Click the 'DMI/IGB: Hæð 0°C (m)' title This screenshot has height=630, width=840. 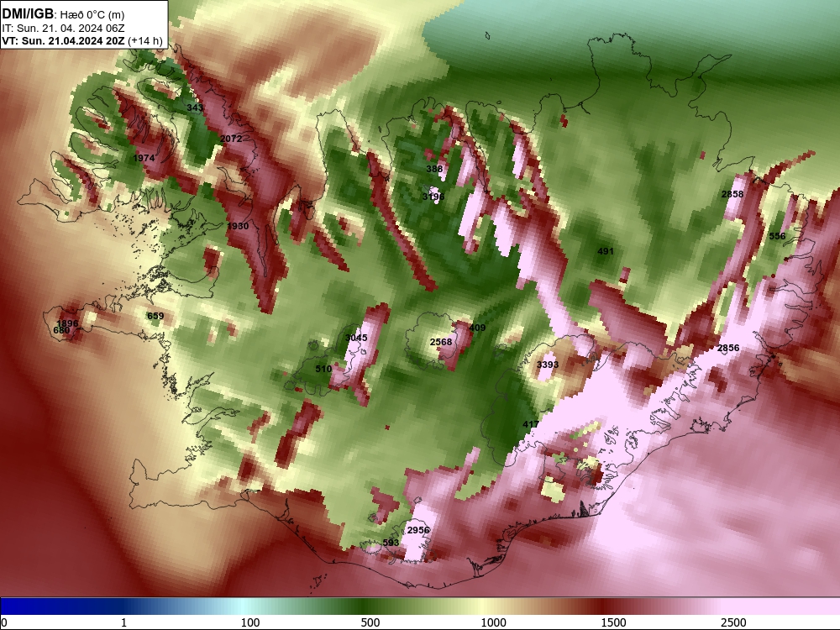63,14
